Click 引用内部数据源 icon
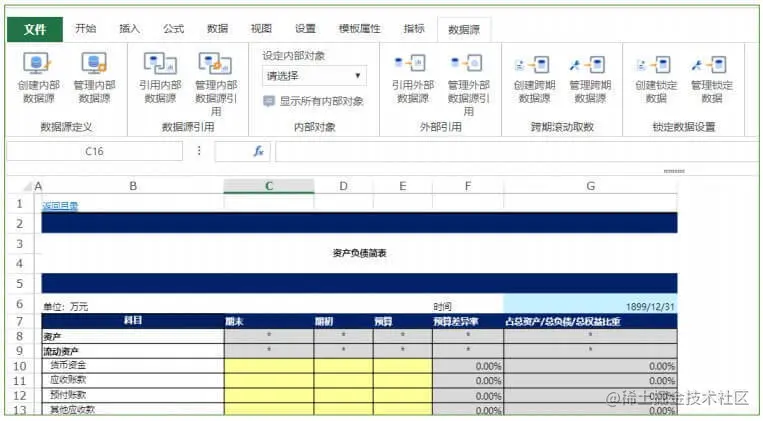Viewport: 763px width, 421px height. click(160, 63)
